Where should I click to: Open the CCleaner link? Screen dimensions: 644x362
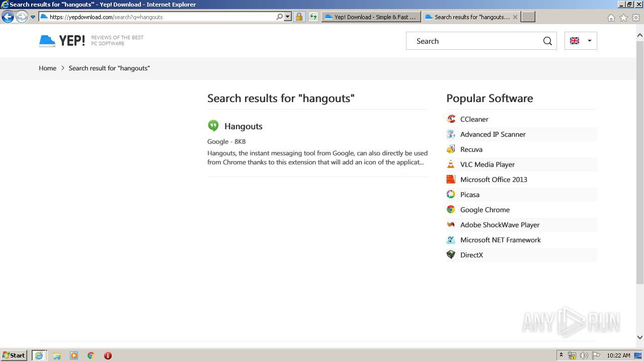click(x=474, y=119)
